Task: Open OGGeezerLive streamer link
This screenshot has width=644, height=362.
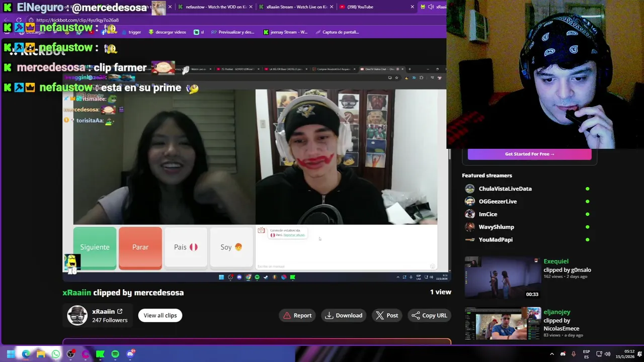Action: (498, 201)
